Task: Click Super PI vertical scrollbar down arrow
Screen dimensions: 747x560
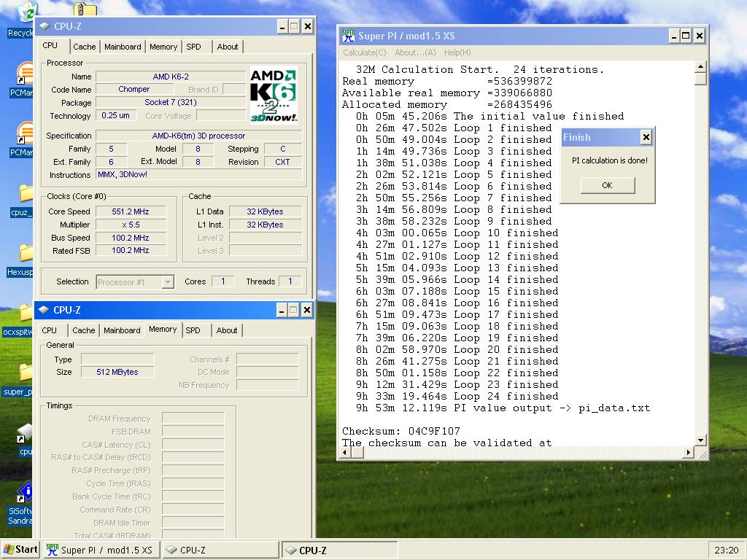Action: [x=700, y=440]
